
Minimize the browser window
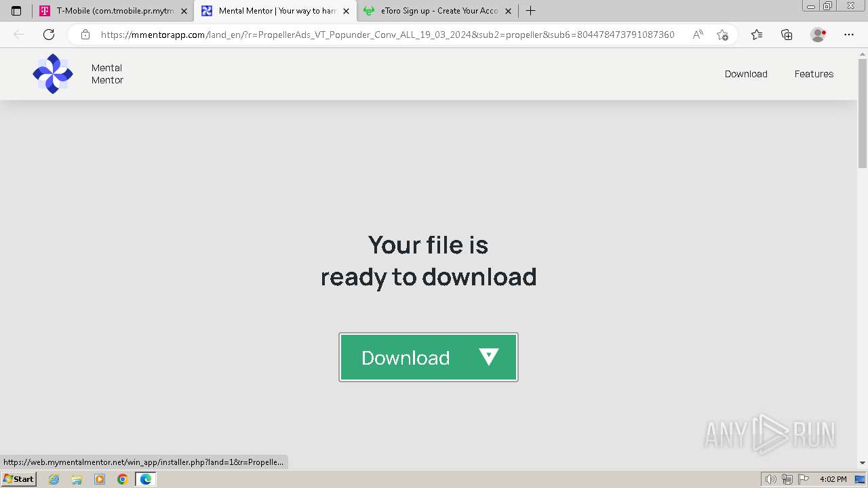click(811, 5)
